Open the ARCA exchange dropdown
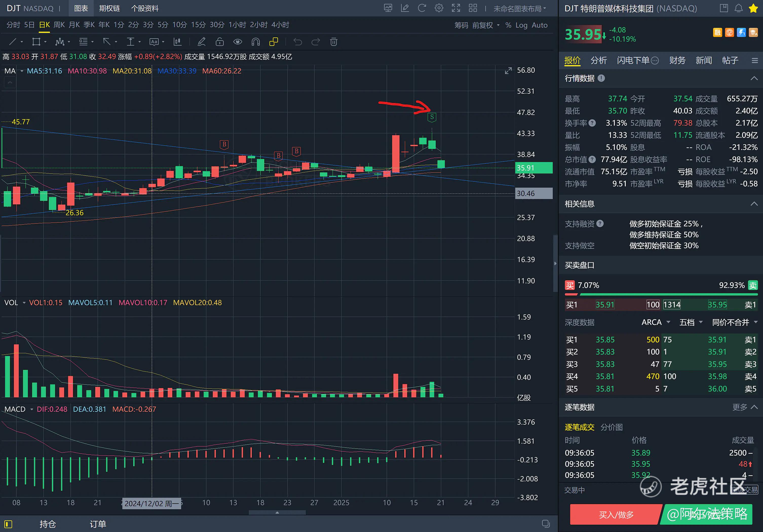This screenshot has height=532, width=763. coord(656,322)
